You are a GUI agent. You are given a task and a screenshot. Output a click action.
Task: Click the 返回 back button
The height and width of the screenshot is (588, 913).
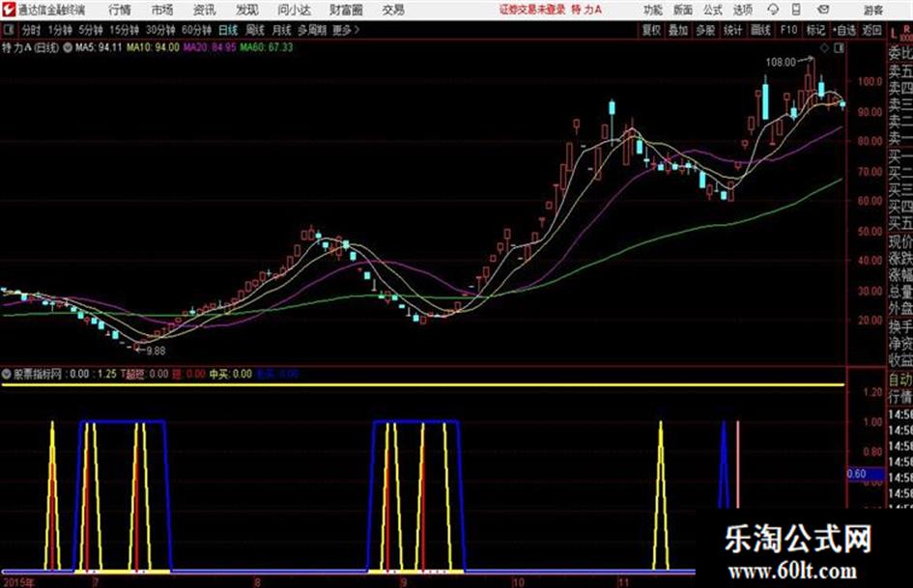pyautogui.click(x=871, y=30)
